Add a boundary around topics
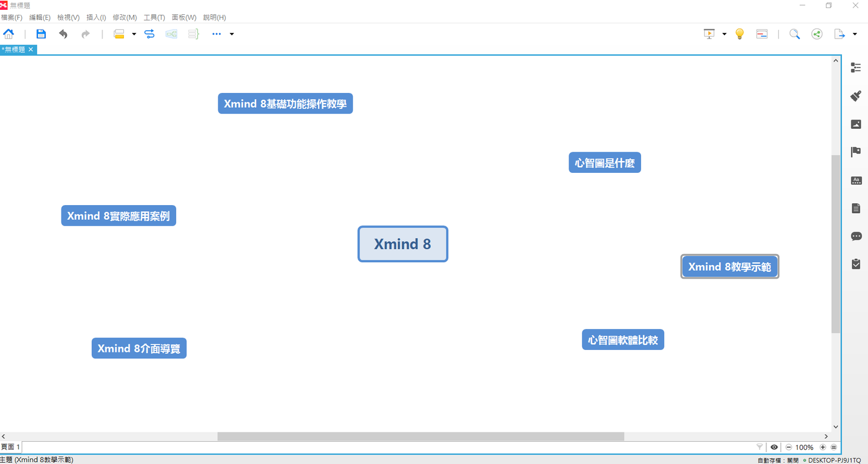The height and width of the screenshot is (464, 868). click(x=172, y=34)
